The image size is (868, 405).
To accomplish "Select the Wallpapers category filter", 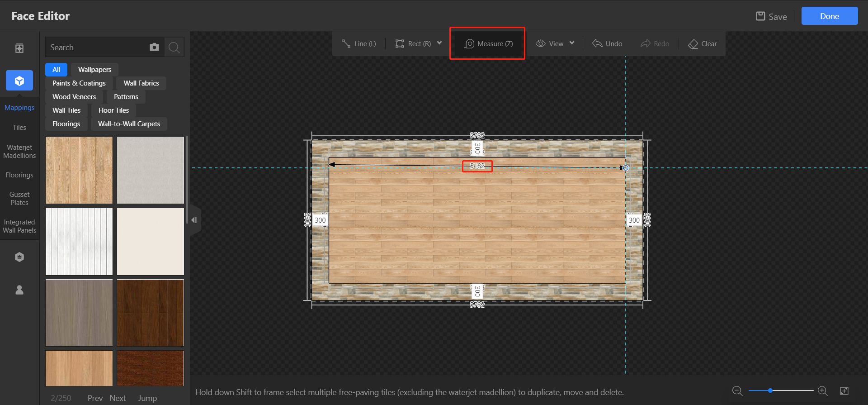I will pyautogui.click(x=94, y=70).
